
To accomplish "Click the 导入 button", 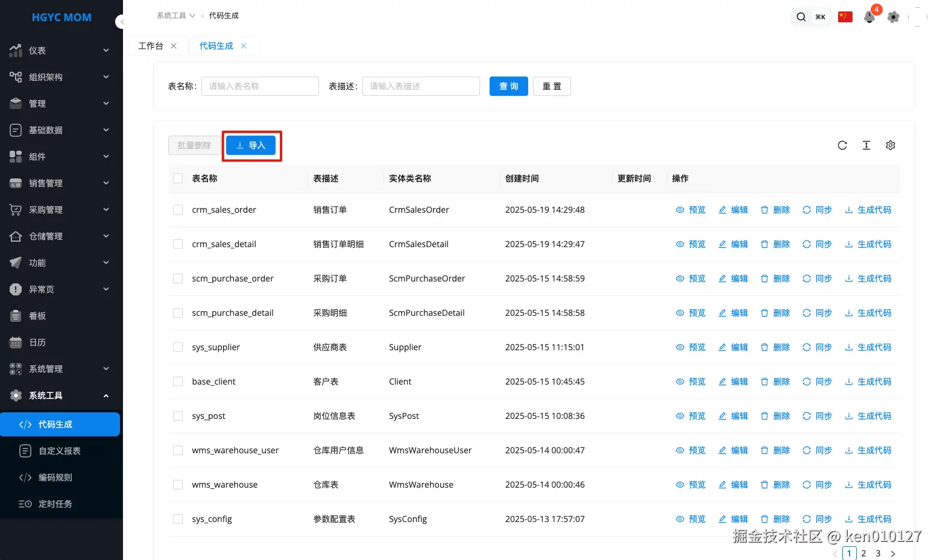I will pyautogui.click(x=251, y=145).
